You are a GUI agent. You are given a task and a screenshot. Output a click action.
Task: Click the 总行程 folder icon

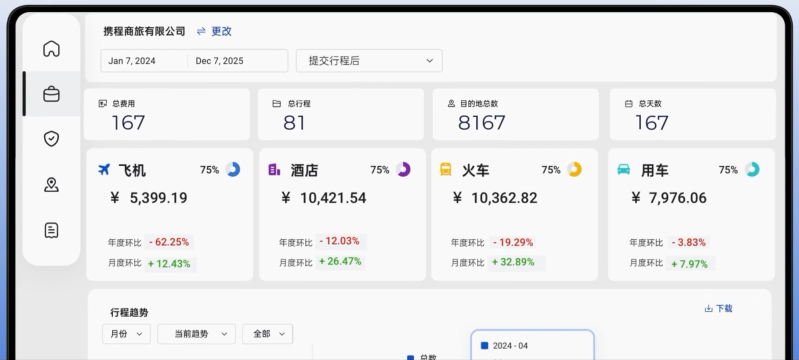(277, 104)
